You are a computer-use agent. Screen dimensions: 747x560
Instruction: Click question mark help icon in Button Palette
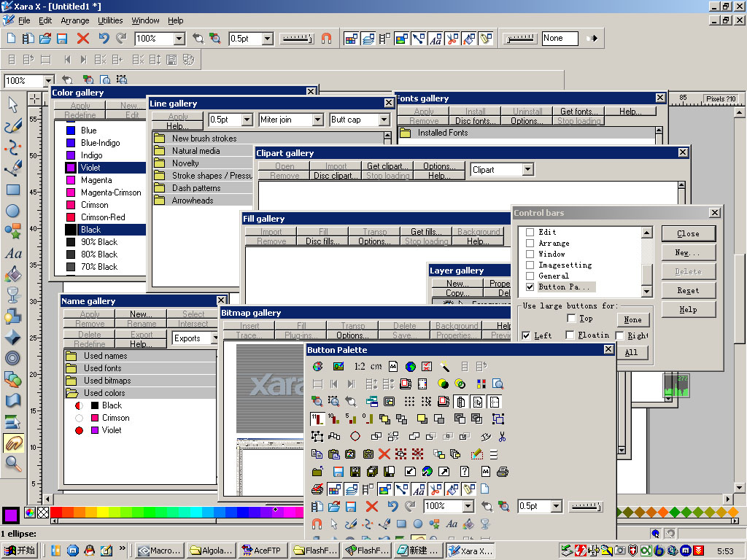pos(465,472)
